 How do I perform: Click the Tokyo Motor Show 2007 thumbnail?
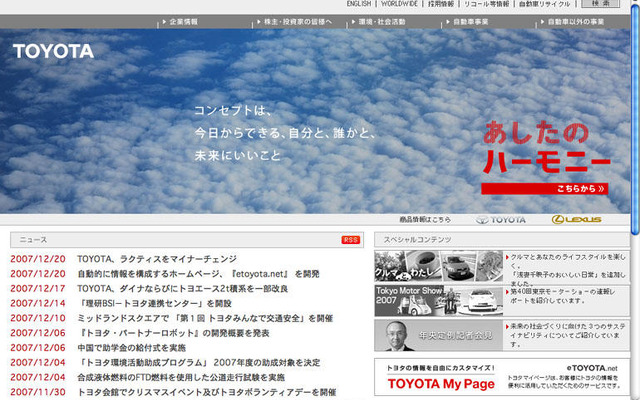438,301
